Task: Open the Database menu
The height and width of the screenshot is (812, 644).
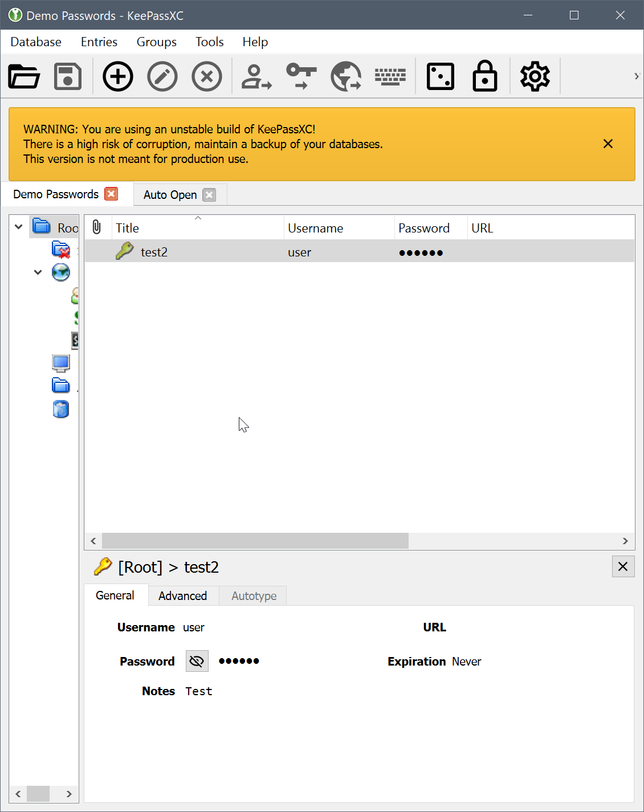Action: click(x=36, y=42)
